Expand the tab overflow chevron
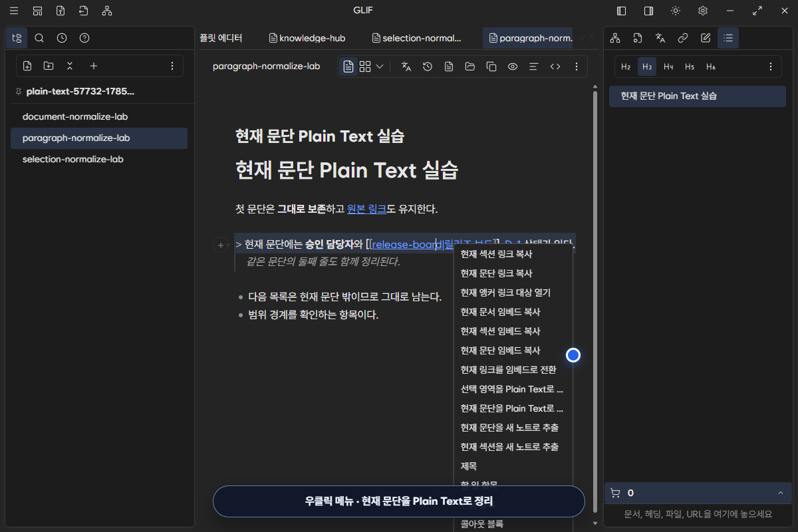Screen dimensions: 798x532 coord(582,38)
